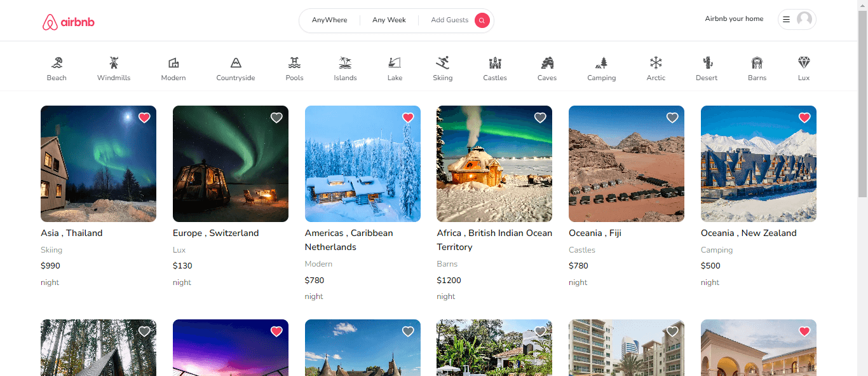Image resolution: width=868 pixels, height=376 pixels.
Task: Click the Desert category label
Action: [x=707, y=78]
